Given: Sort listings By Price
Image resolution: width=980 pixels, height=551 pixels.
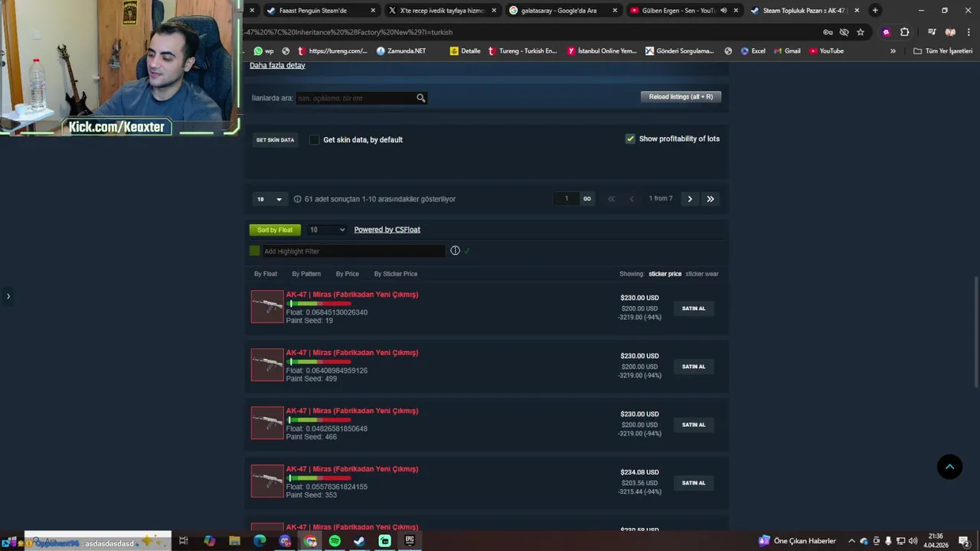Looking at the screenshot, I should pos(347,274).
